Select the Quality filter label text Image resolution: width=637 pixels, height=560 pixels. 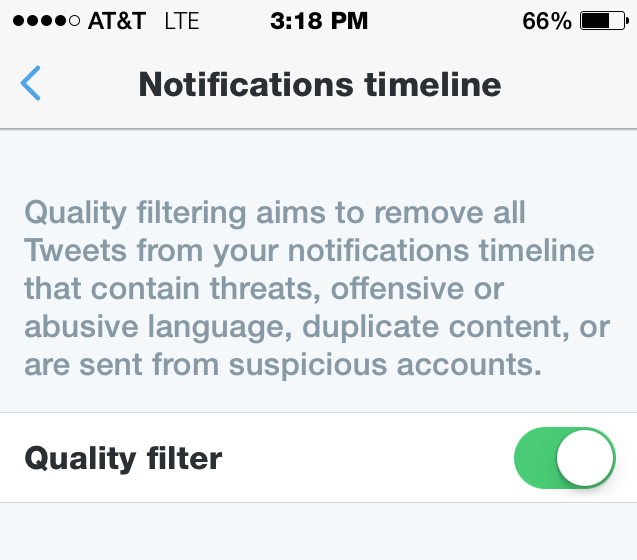pyautogui.click(x=123, y=458)
